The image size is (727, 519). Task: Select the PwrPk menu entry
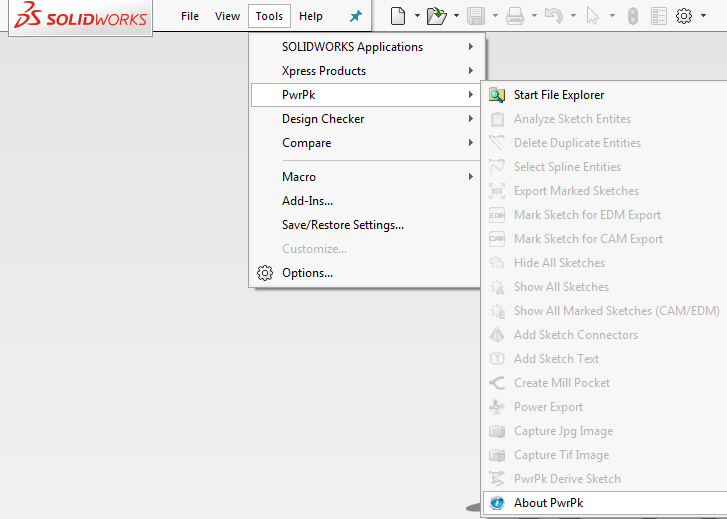click(367, 95)
